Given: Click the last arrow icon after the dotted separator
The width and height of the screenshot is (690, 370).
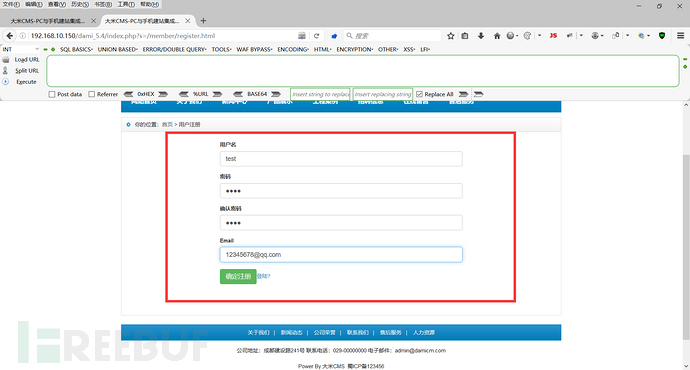Looking at the screenshot, I should click(x=479, y=94).
